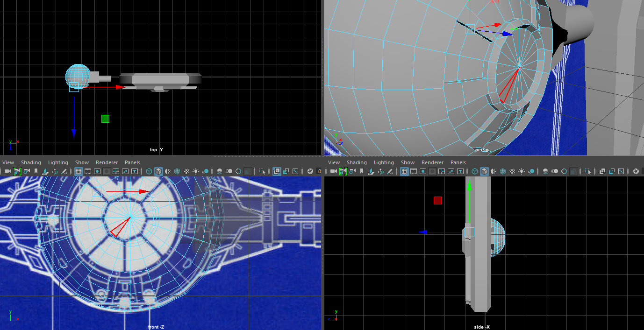This screenshot has width=644, height=330.
Task: Toggle X-Ray mode in side panel toolbar
Action: (x=602, y=171)
